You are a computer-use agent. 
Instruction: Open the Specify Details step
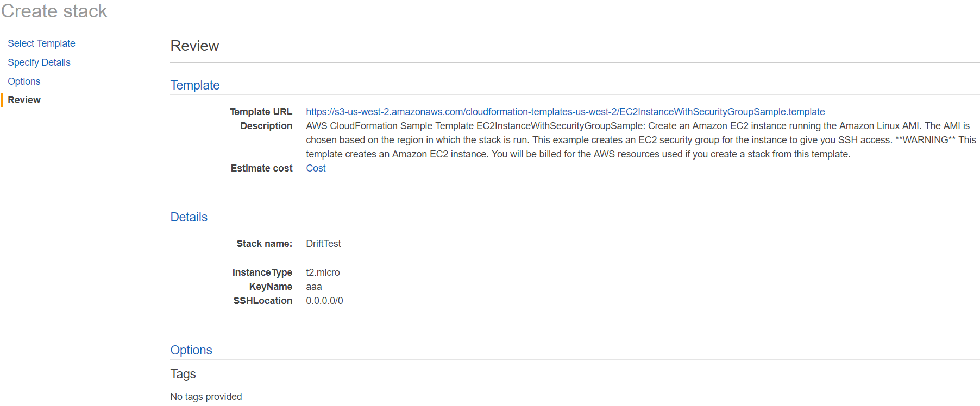[39, 62]
